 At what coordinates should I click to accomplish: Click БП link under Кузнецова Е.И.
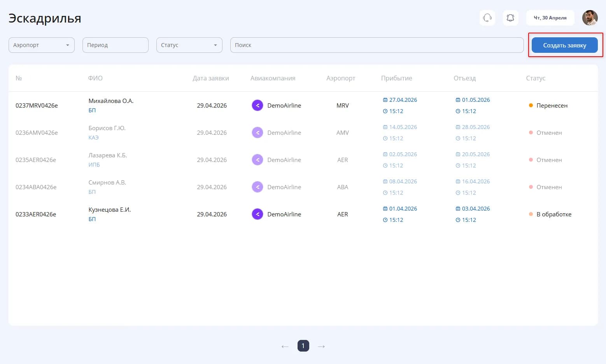92,219
